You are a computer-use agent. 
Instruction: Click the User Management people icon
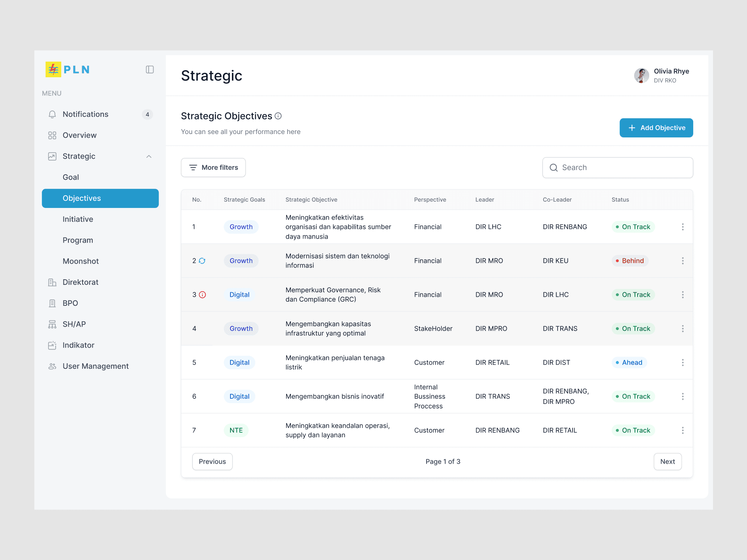52,366
